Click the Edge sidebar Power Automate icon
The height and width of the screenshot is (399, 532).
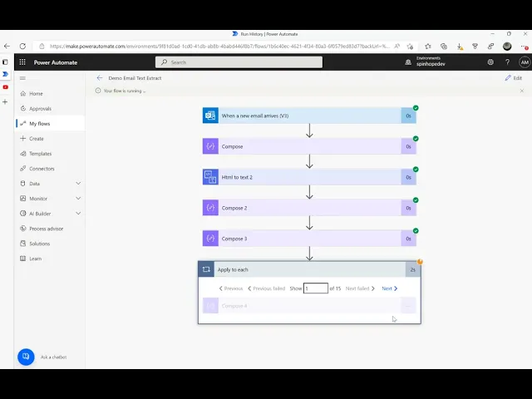[x=6, y=74]
